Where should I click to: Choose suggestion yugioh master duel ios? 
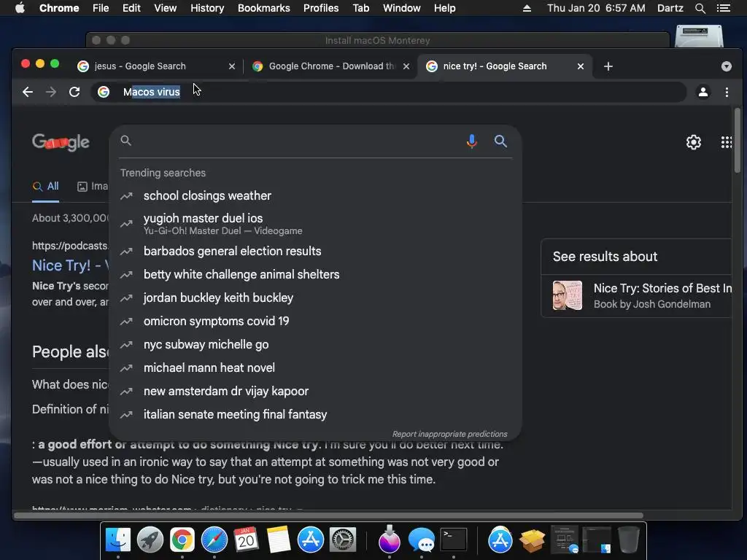pyautogui.click(x=315, y=223)
